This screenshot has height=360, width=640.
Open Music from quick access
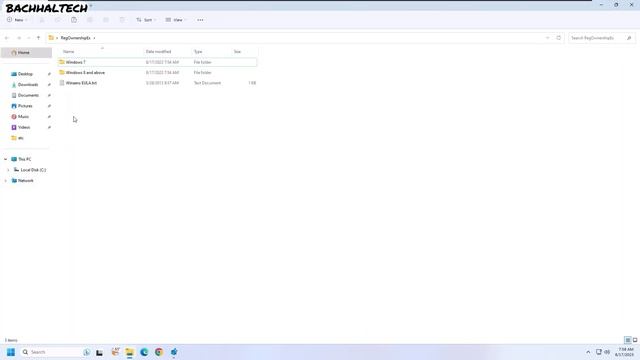(23, 117)
